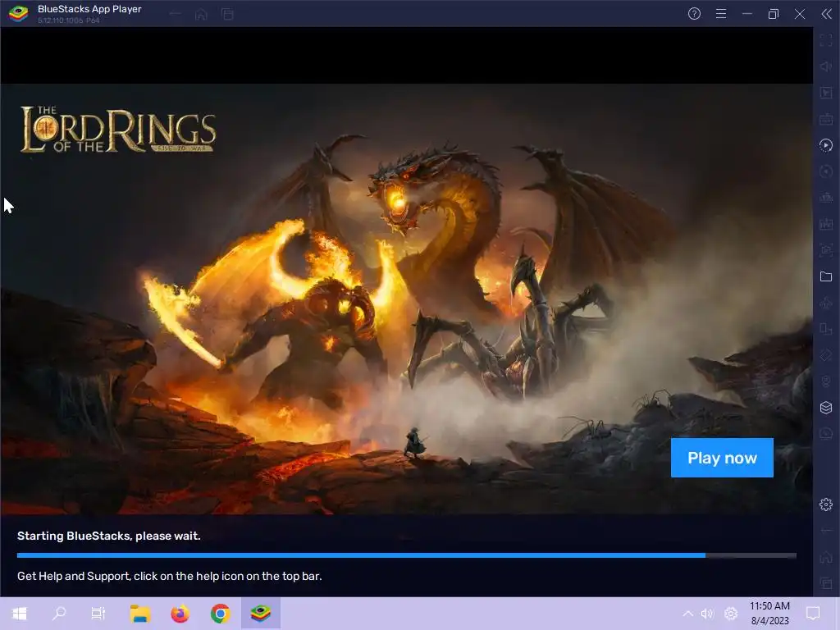This screenshot has height=630, width=840.
Task: Click the Back arrow at the sidebar bottom
Action: pos(826,531)
